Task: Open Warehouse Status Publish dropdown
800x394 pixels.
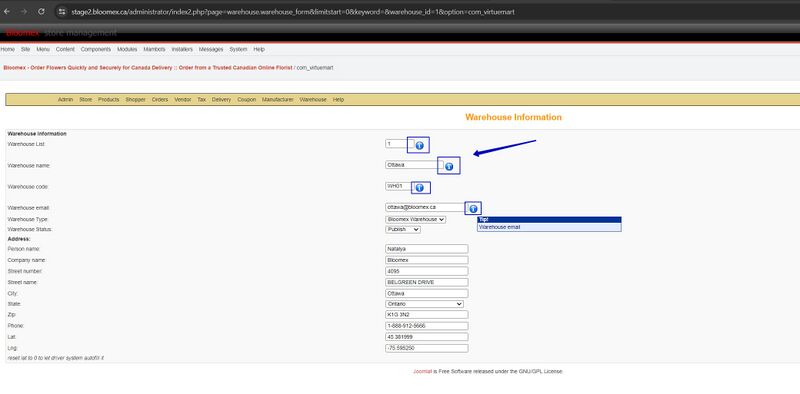Action: coord(403,230)
